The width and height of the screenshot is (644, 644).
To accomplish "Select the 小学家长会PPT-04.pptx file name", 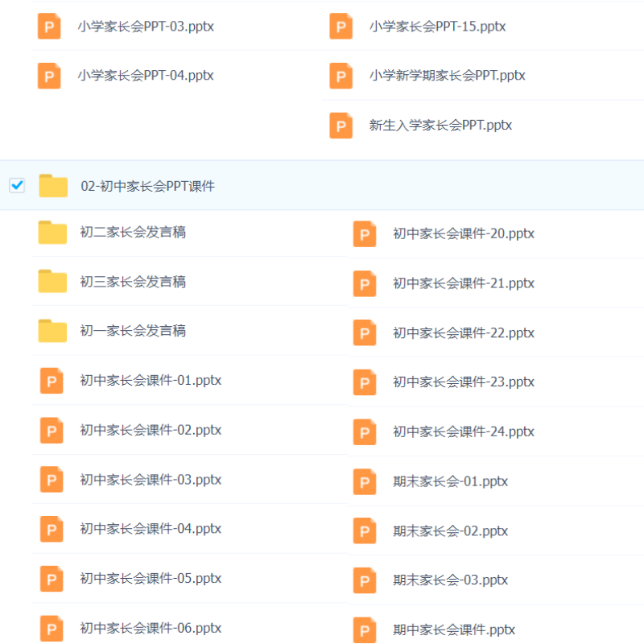I will point(146,76).
